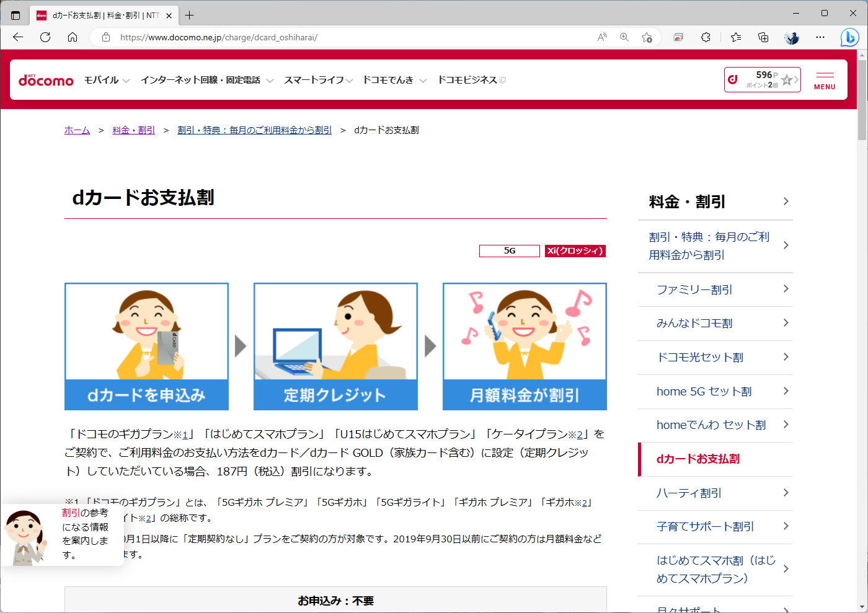Open sidebar 割引・特典:毎月のご利用料金から割引
The width and height of the screenshot is (868, 613).
[x=715, y=246]
